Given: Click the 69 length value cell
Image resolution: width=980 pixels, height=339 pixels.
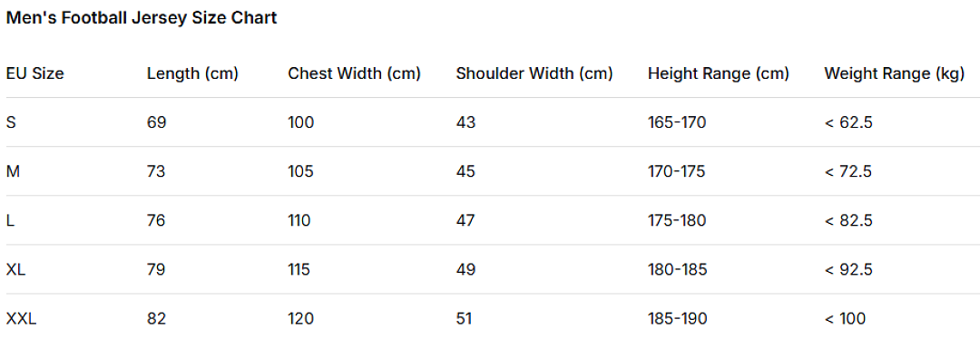Looking at the screenshot, I should coord(156,122).
